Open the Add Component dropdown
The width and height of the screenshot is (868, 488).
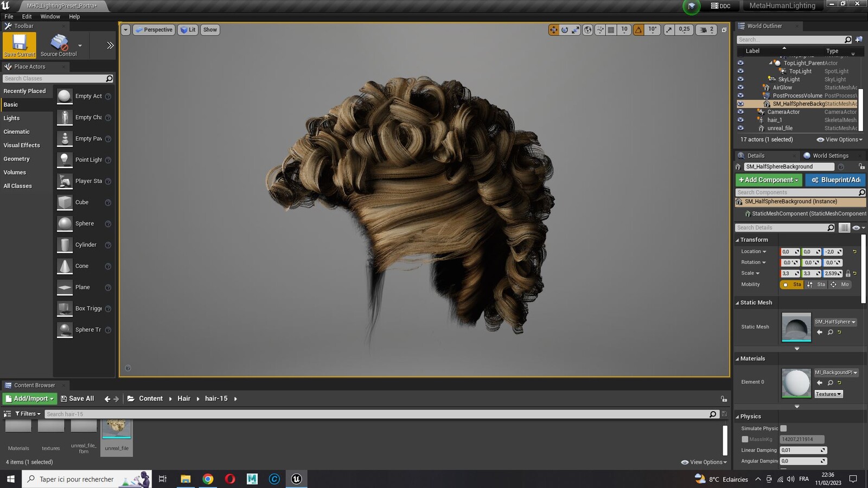[x=769, y=180]
